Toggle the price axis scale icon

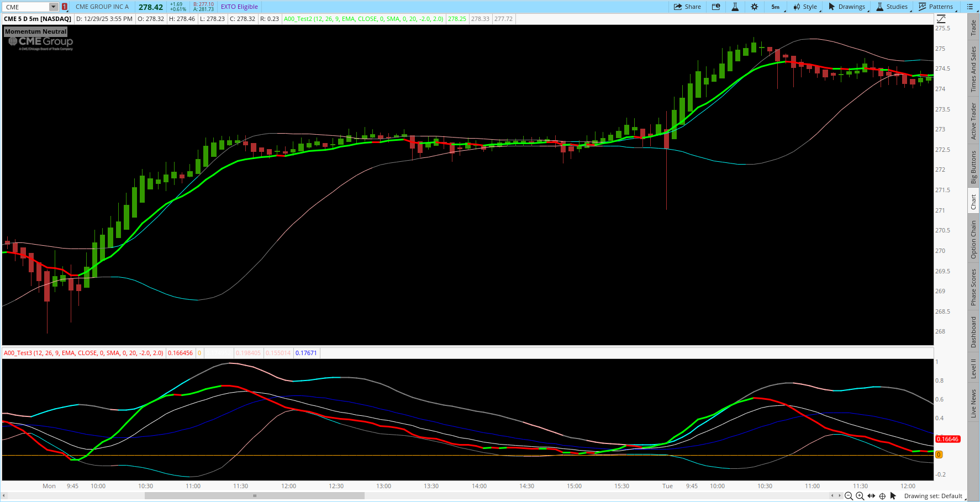[x=941, y=19]
